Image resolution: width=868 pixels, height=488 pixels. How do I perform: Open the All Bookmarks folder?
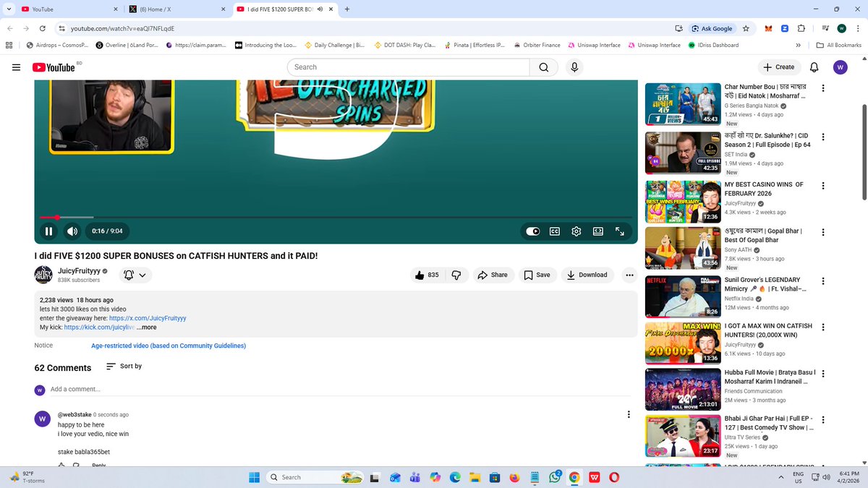[838, 45]
